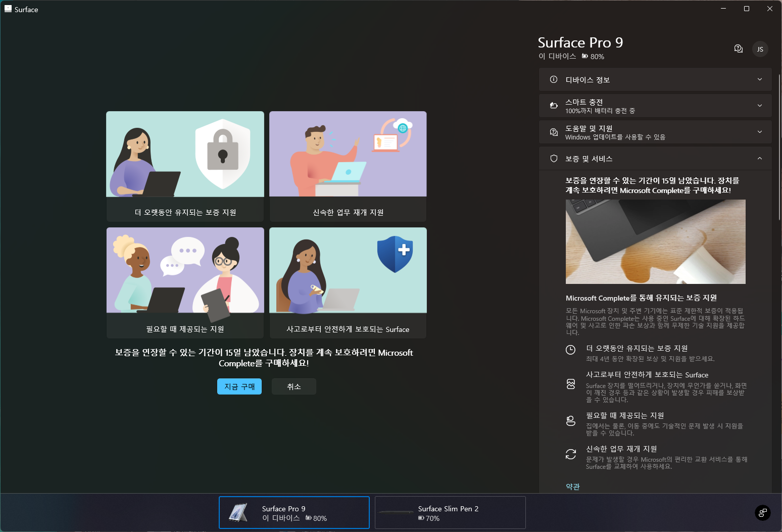Viewport: 782px width, 532px height.
Task: Click the accident protection icon beside 사고로부터 안전하게
Action: click(x=570, y=384)
